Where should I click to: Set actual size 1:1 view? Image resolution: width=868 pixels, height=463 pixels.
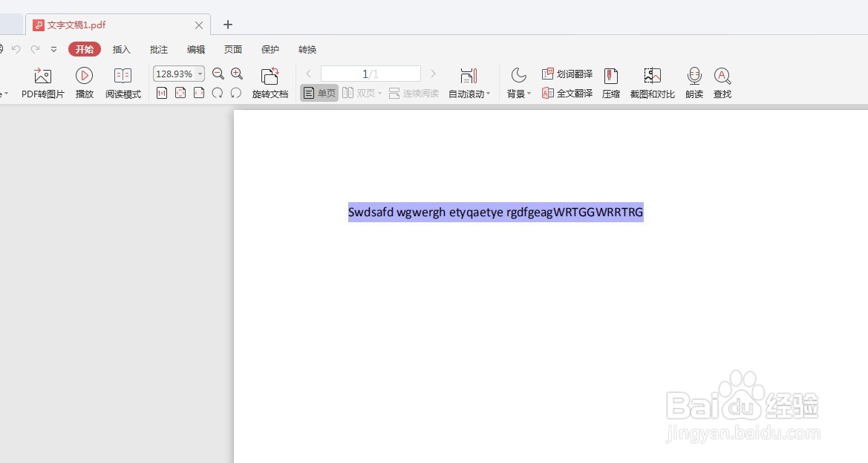click(x=162, y=93)
